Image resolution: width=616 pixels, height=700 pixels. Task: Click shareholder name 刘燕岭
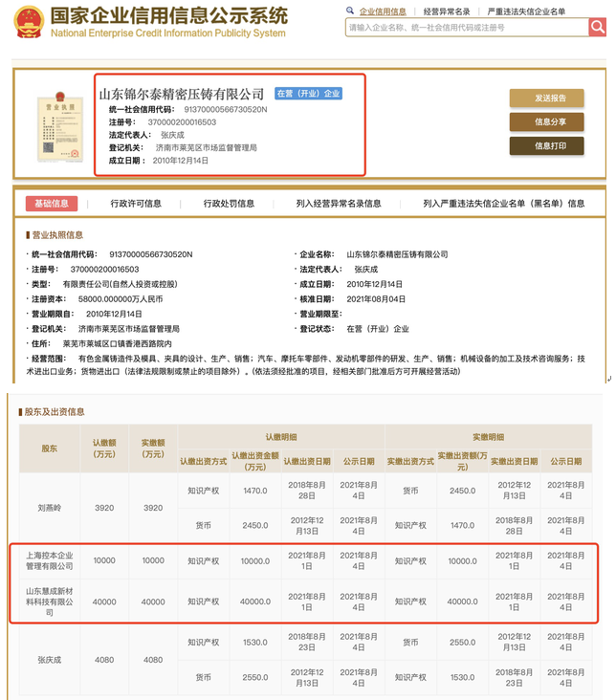point(50,508)
